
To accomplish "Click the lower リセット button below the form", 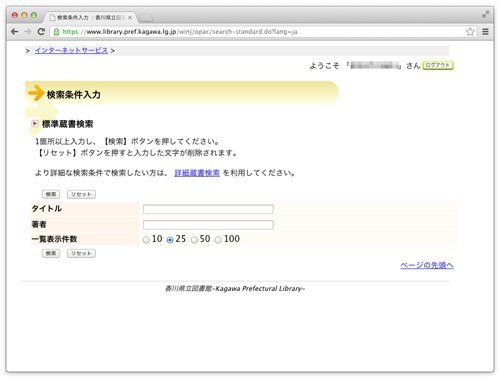I will [x=81, y=253].
